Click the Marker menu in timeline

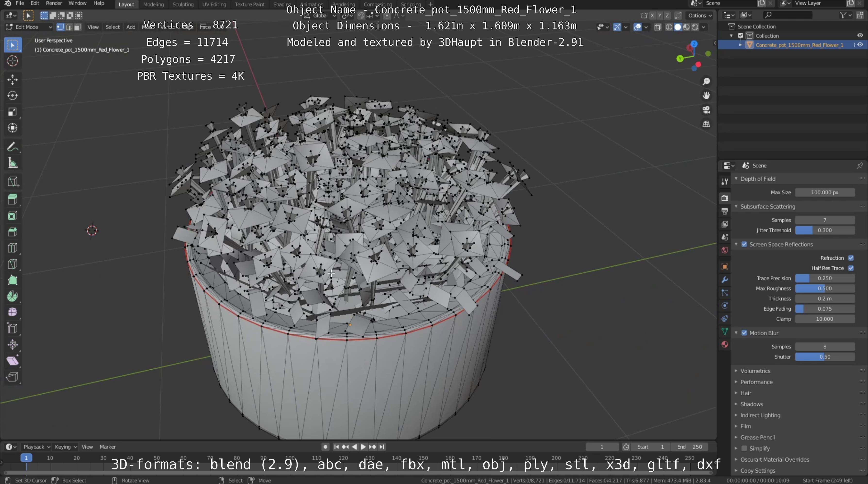click(x=108, y=447)
